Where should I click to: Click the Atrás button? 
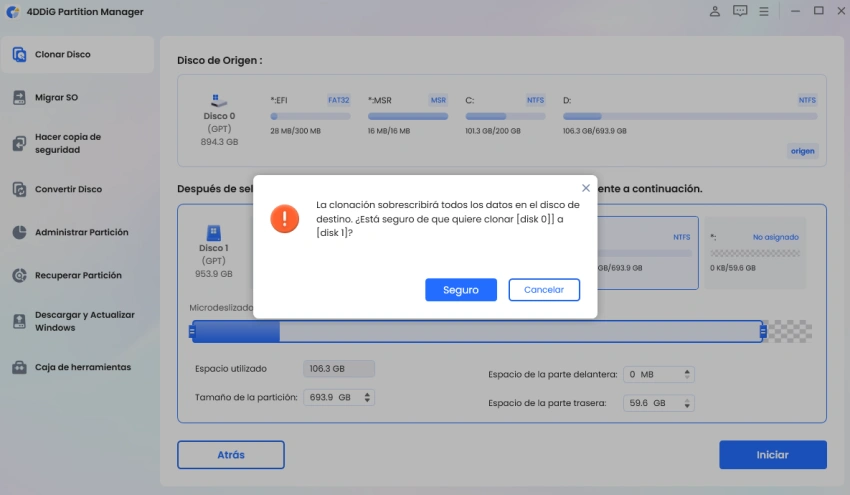(231, 454)
